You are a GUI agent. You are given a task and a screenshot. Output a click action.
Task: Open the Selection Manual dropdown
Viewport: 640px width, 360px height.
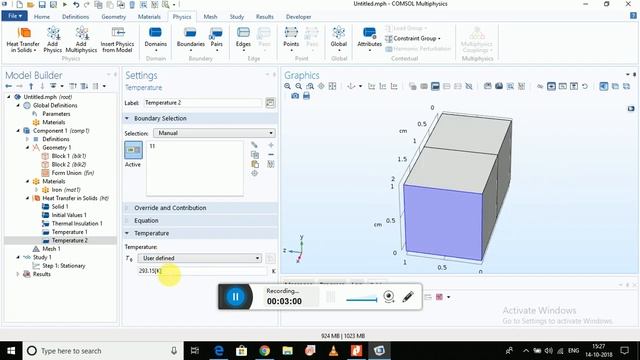214,133
